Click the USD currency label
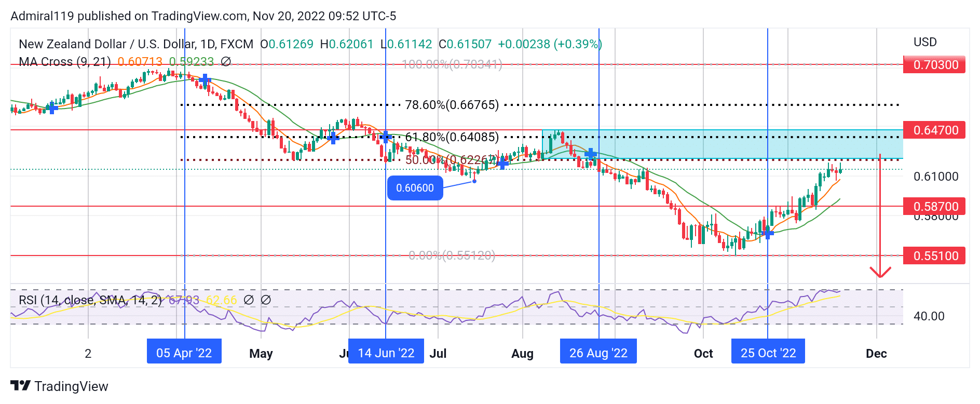980x404 pixels. click(925, 42)
